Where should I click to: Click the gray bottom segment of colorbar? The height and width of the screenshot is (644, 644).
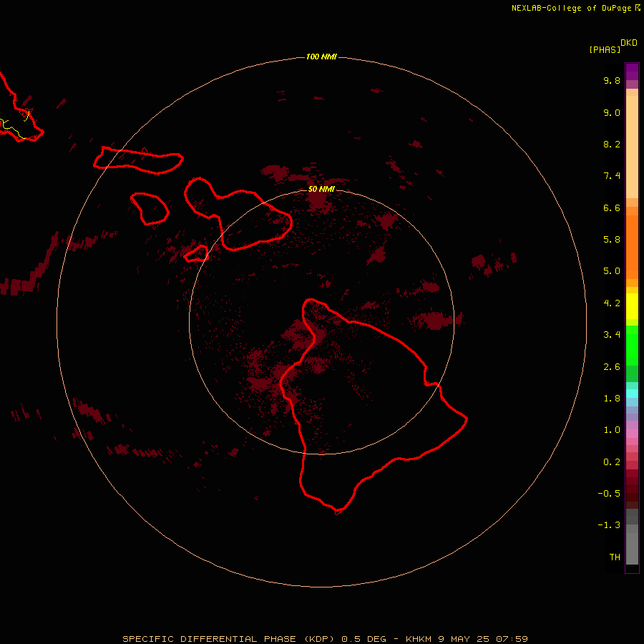[632, 548]
